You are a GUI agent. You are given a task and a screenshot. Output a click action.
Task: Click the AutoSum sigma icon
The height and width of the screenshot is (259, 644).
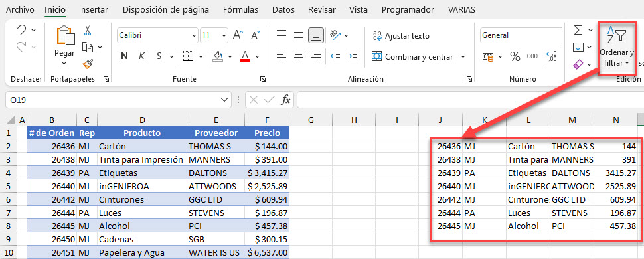578,30
